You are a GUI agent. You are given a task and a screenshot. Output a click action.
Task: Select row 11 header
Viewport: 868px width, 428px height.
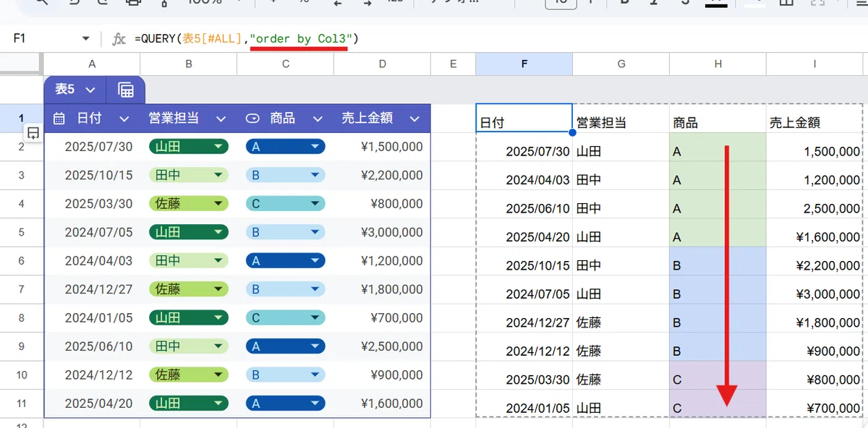pos(22,403)
